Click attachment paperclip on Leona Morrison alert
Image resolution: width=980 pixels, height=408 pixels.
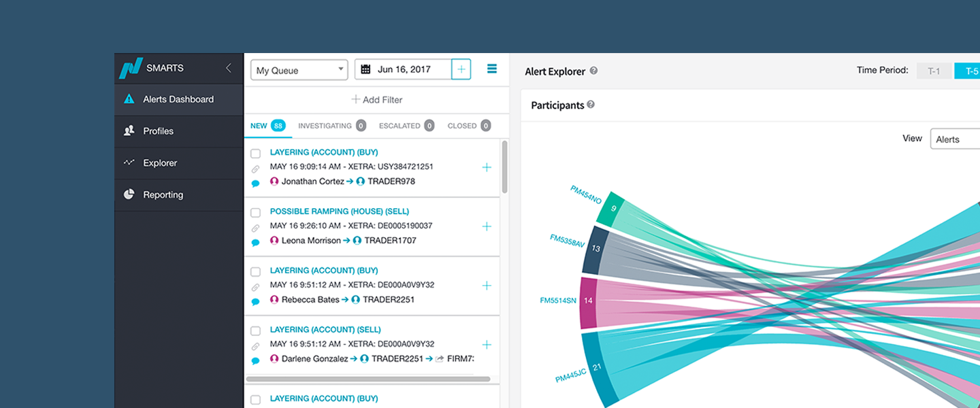[256, 228]
